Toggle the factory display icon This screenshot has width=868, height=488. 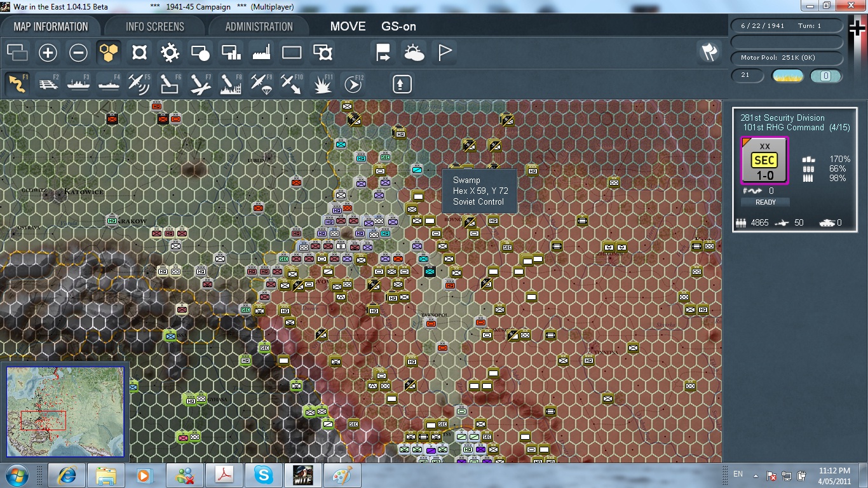click(x=262, y=53)
